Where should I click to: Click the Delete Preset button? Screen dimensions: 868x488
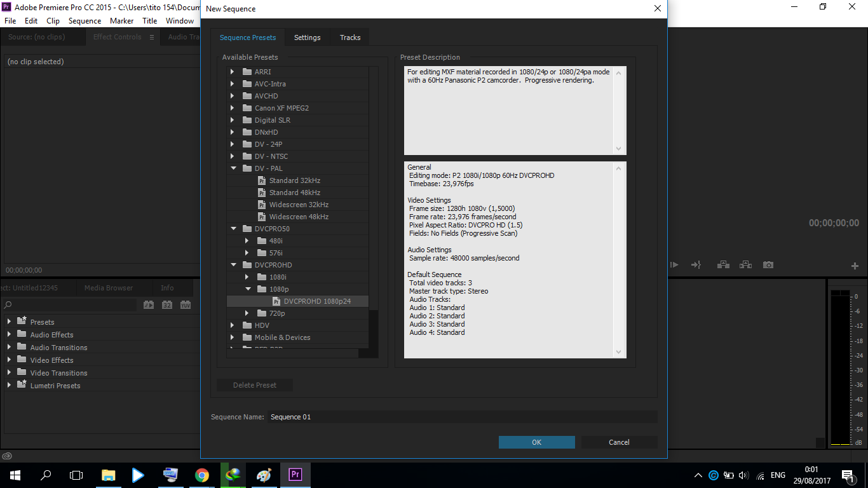click(255, 385)
